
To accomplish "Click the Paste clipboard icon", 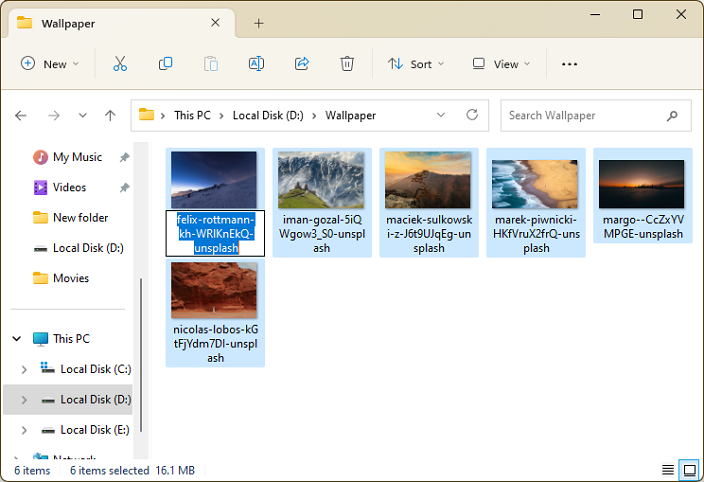I will (x=211, y=64).
